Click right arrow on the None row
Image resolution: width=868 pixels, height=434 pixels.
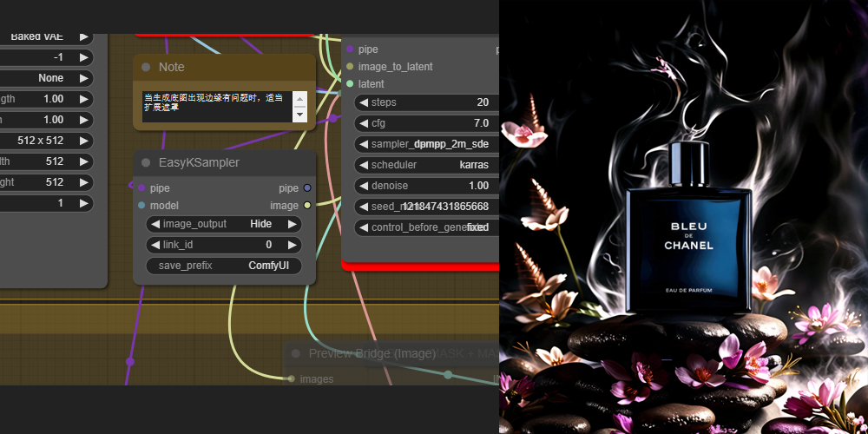click(x=83, y=78)
